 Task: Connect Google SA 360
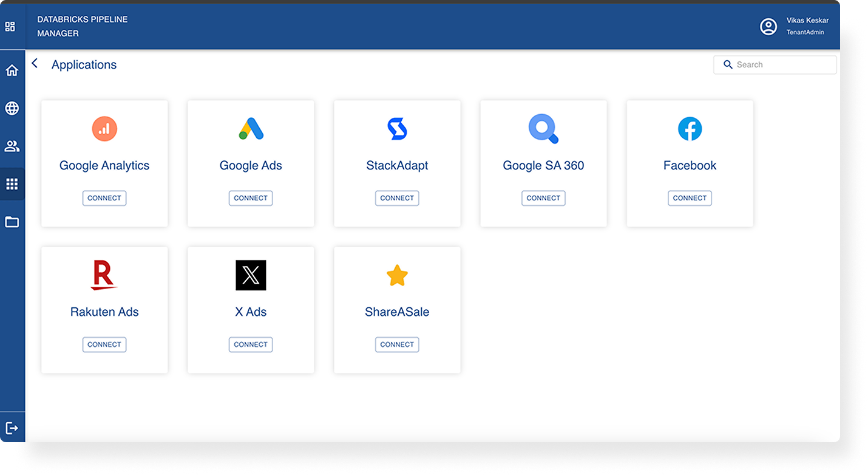543,198
